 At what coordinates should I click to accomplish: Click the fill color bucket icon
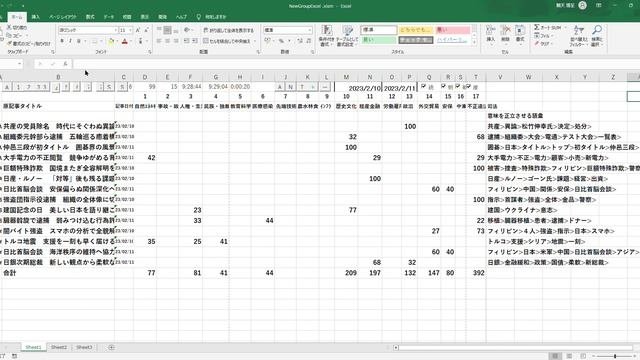[x=111, y=41]
